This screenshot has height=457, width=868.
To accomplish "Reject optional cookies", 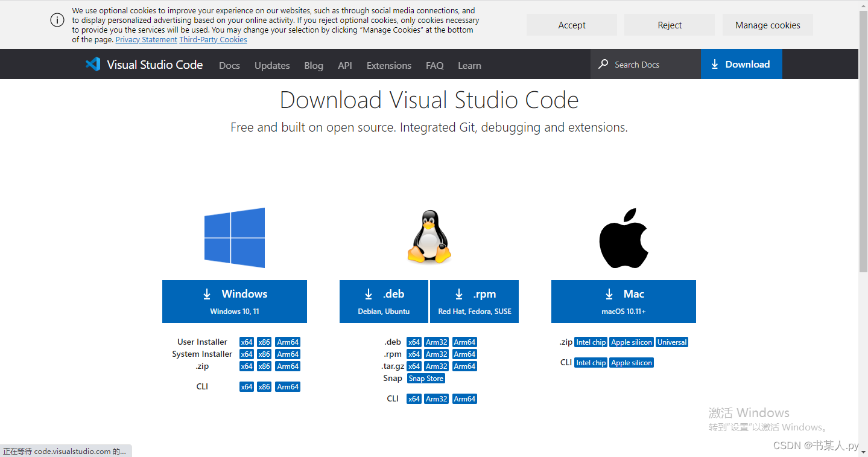I will tap(670, 25).
